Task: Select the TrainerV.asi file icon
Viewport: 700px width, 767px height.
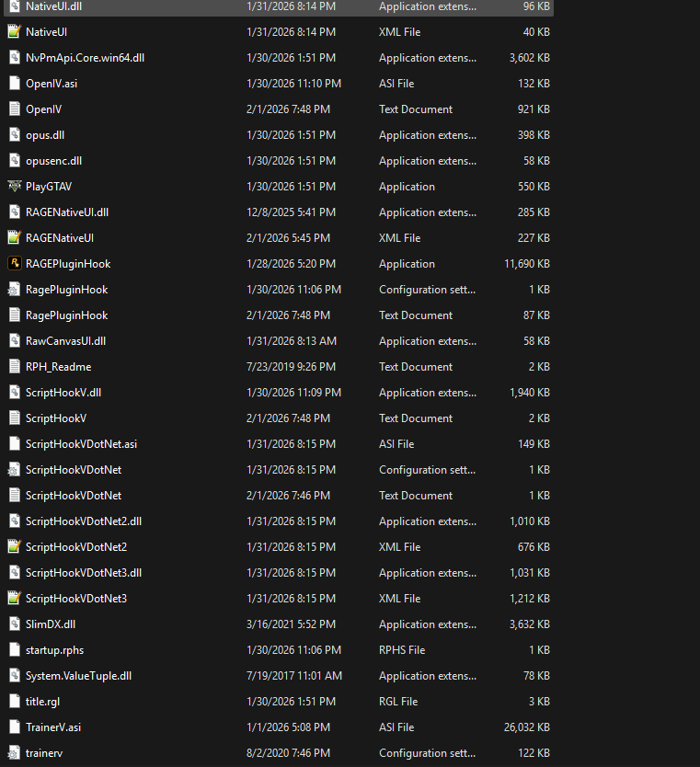Action: tap(14, 727)
